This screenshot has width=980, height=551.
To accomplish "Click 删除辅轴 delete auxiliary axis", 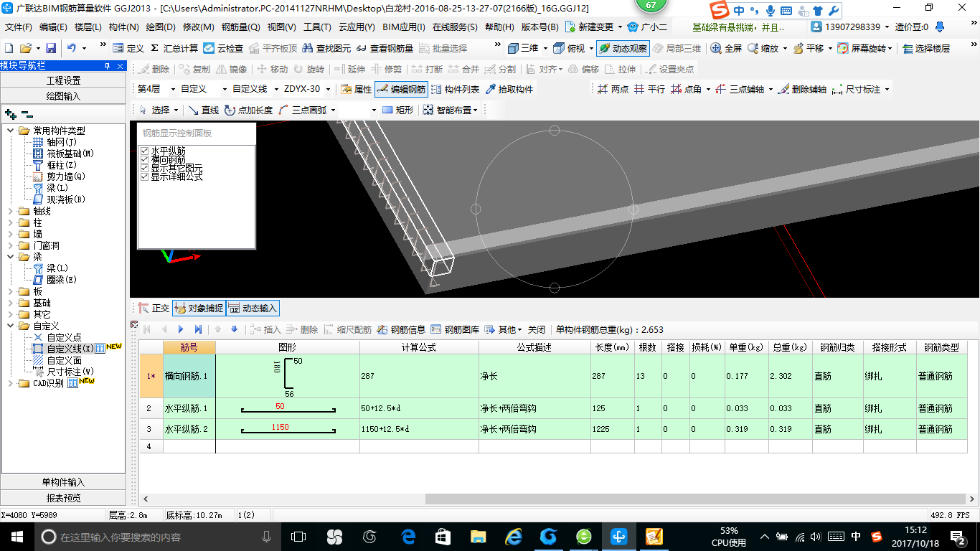I will pyautogui.click(x=803, y=90).
